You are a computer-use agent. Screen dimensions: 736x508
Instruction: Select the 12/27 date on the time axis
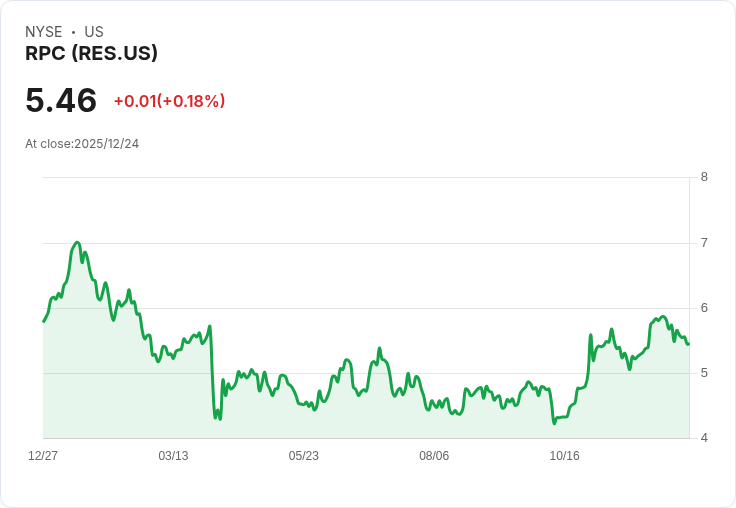(43, 456)
